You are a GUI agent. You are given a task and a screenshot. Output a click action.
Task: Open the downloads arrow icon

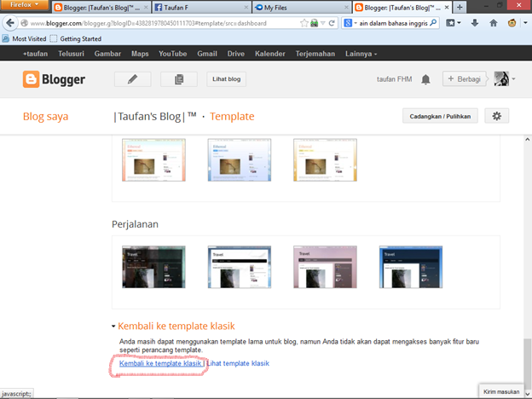[475, 23]
